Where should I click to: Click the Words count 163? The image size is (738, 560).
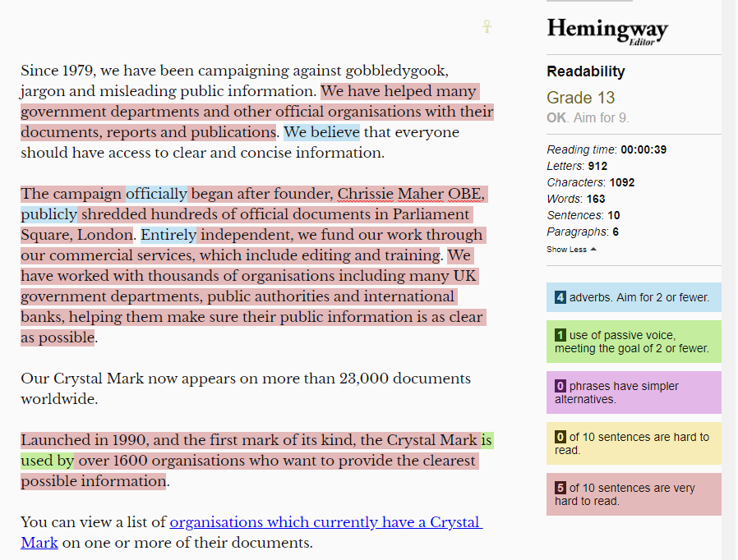pyautogui.click(x=596, y=199)
